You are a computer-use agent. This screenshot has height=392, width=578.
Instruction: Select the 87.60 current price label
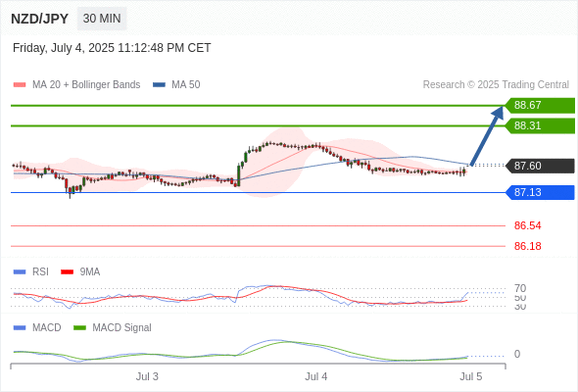pos(540,166)
